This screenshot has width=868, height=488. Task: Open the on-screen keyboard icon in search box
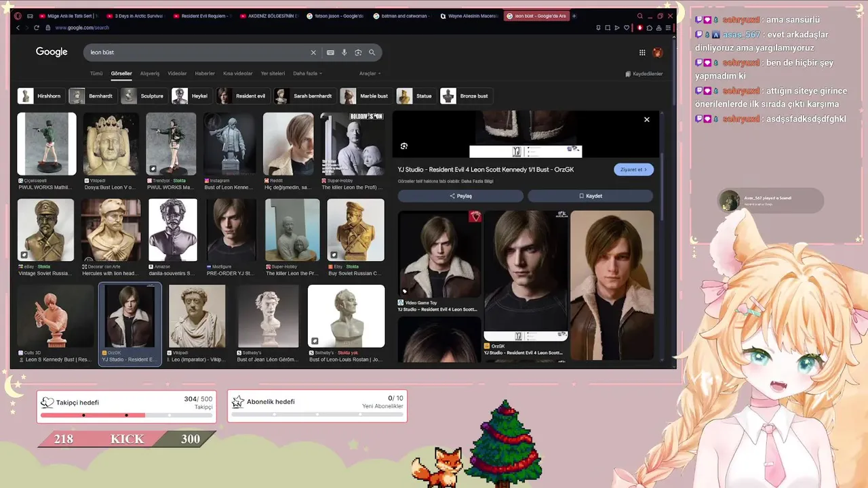coord(330,52)
